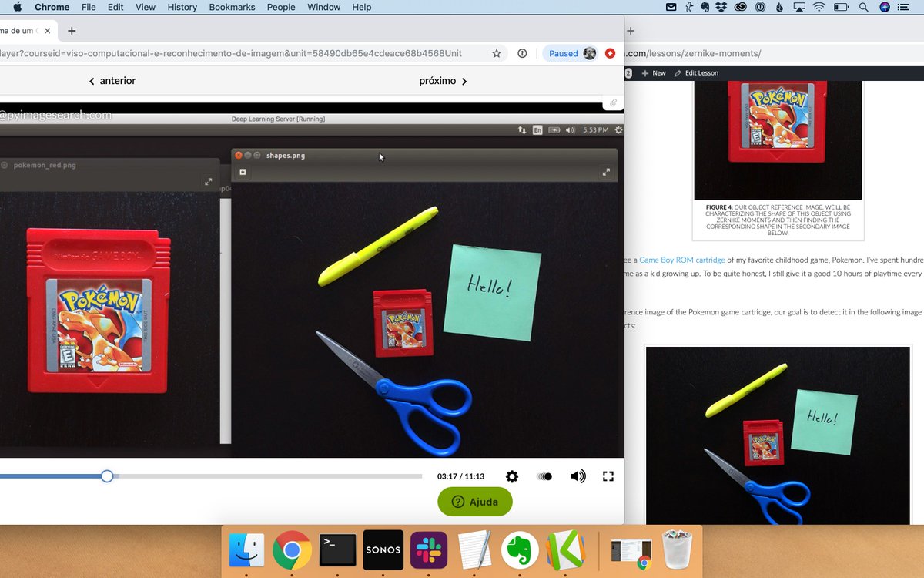
Task: Go to anterior previous lesson
Action: pos(112,81)
